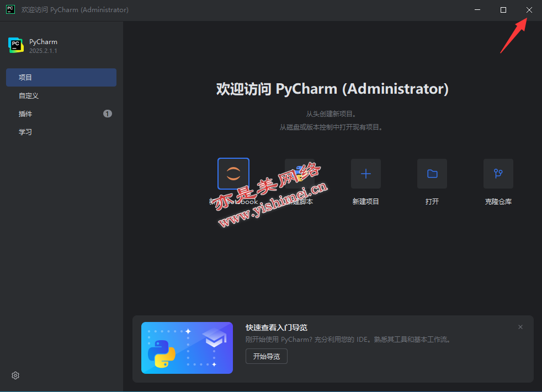Create a project with the plus icon
Image resolution: width=542 pixels, height=392 pixels.
tap(366, 174)
